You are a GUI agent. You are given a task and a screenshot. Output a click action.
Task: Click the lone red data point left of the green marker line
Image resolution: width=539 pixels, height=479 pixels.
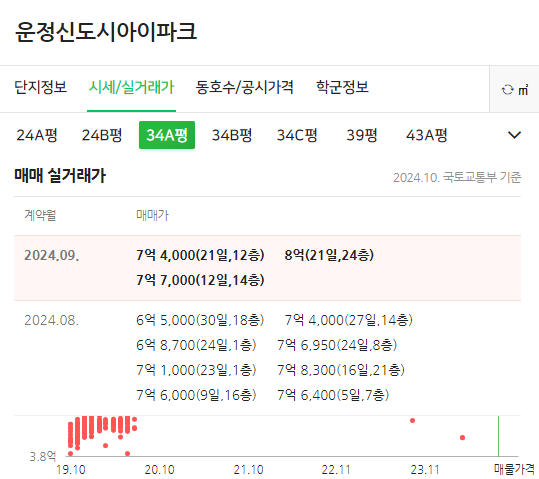coord(462,437)
